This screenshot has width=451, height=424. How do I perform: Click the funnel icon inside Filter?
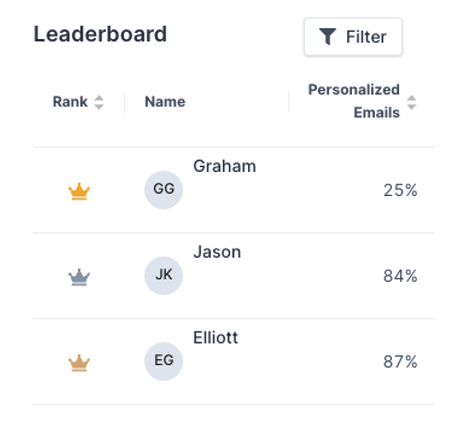(327, 37)
